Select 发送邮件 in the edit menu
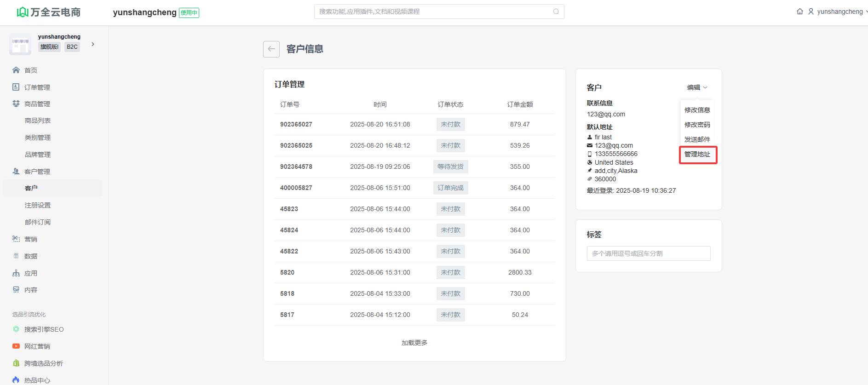The height and width of the screenshot is (385, 868). point(697,139)
